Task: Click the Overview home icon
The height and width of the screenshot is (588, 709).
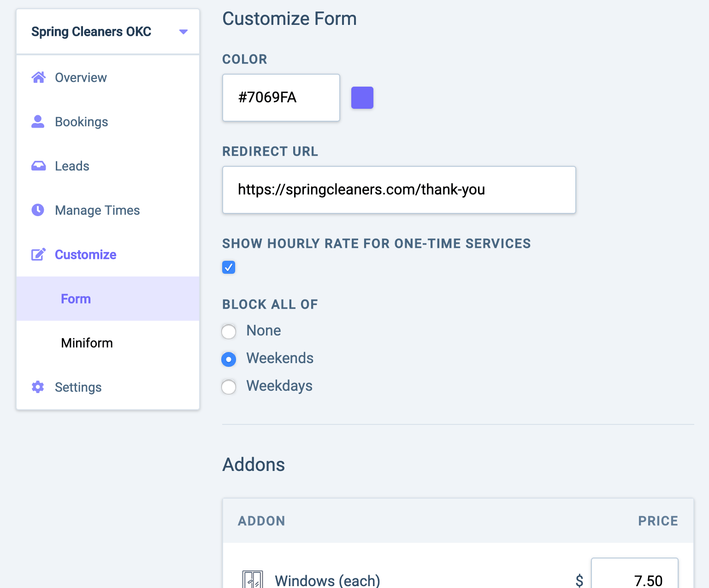Action: (x=39, y=77)
